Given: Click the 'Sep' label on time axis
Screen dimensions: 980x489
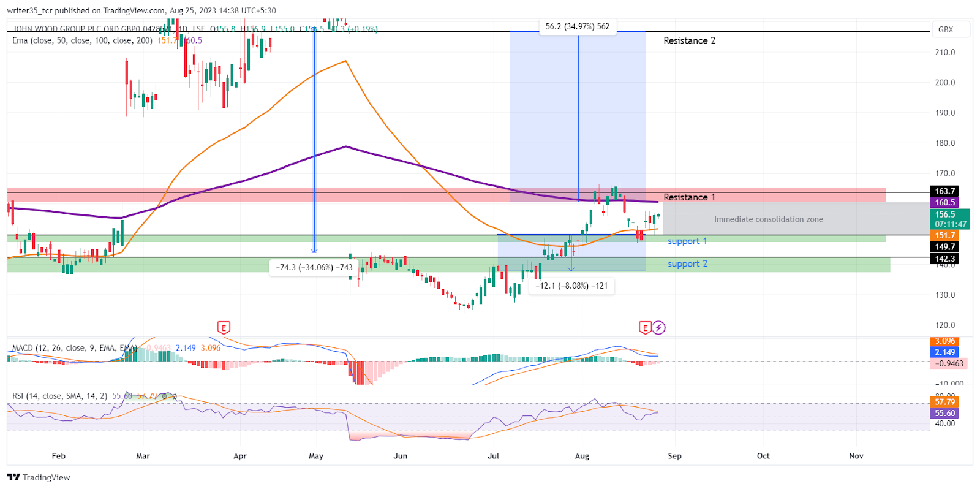Looking at the screenshot, I should [674, 456].
